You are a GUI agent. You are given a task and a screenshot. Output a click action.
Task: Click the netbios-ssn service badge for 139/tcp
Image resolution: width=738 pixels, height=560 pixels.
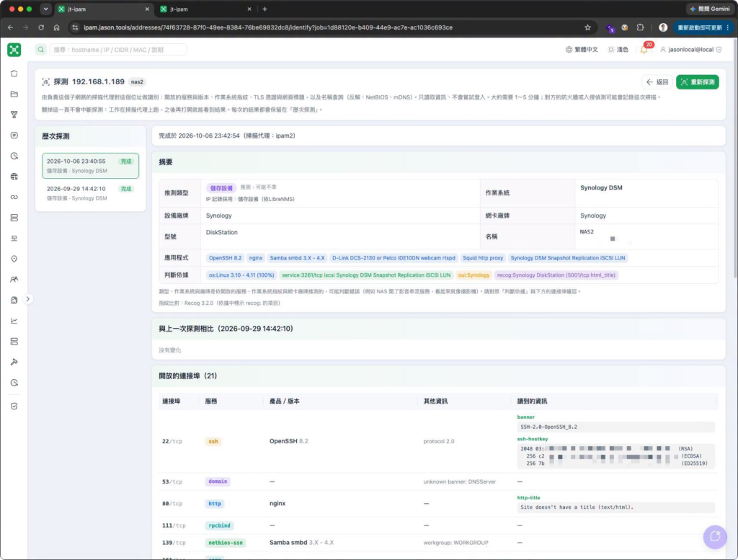[x=226, y=543]
